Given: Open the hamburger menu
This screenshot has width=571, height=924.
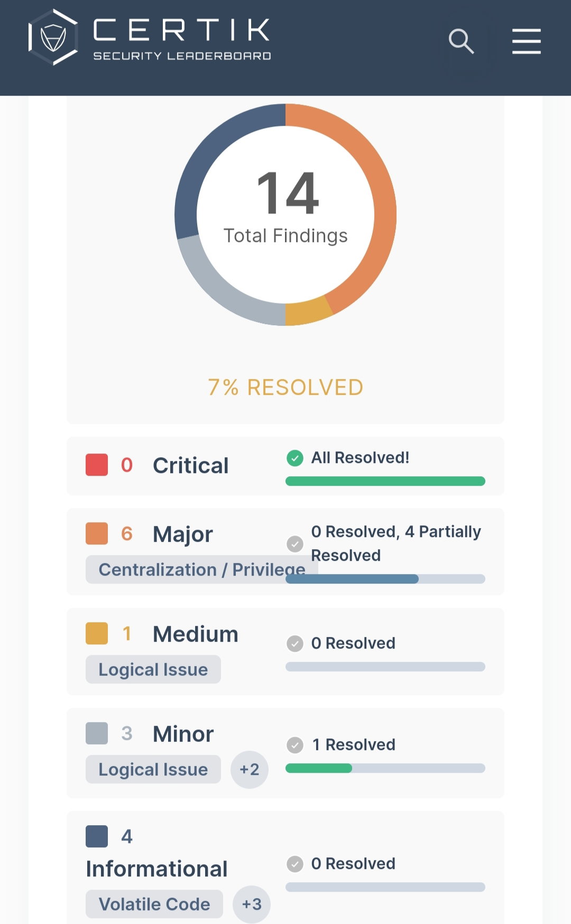Looking at the screenshot, I should (527, 42).
